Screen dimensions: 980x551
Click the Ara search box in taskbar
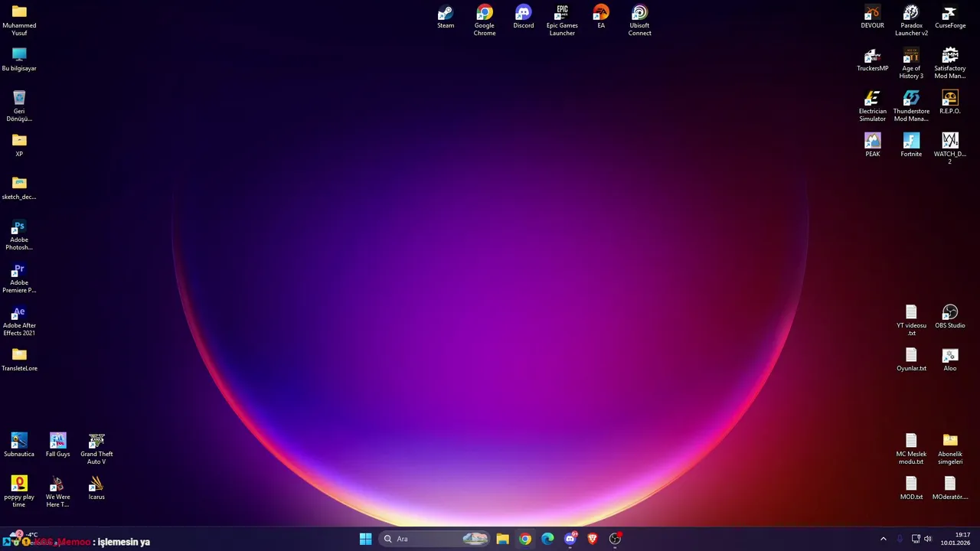click(435, 539)
